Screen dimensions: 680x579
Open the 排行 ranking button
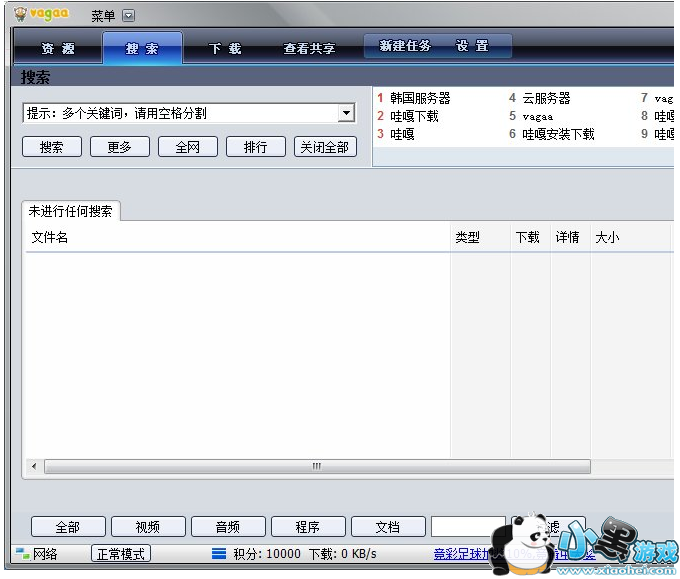255,147
